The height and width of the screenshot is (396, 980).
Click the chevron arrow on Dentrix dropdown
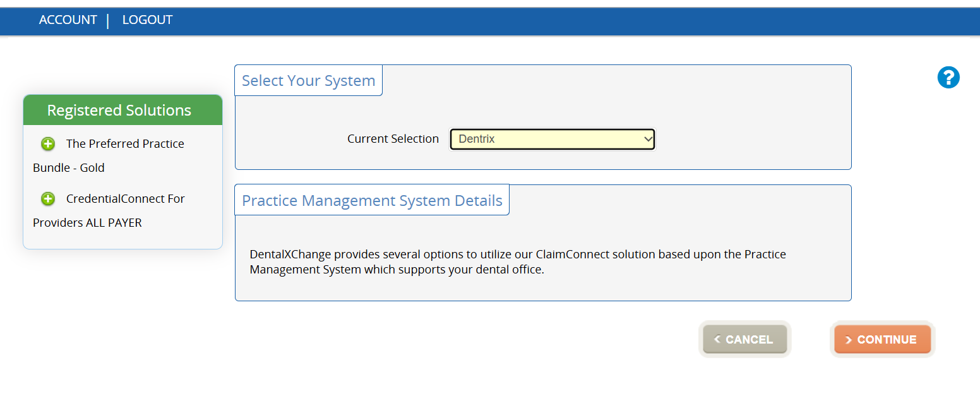click(647, 139)
